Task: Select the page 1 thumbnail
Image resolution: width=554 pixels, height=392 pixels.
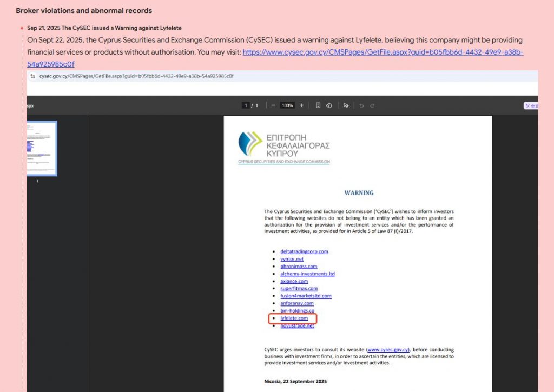Action: pos(42,148)
